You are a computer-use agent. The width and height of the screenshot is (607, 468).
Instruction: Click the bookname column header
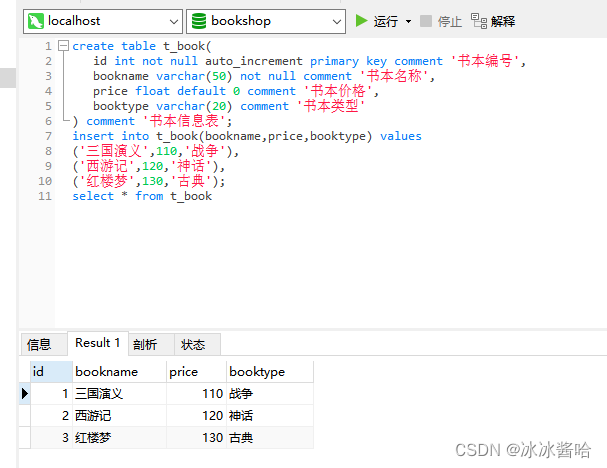[x=119, y=372]
